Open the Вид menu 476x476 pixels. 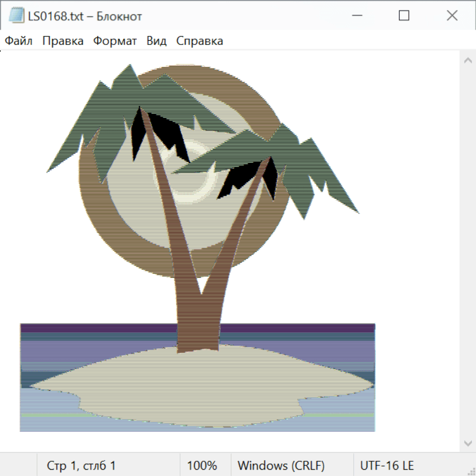157,41
